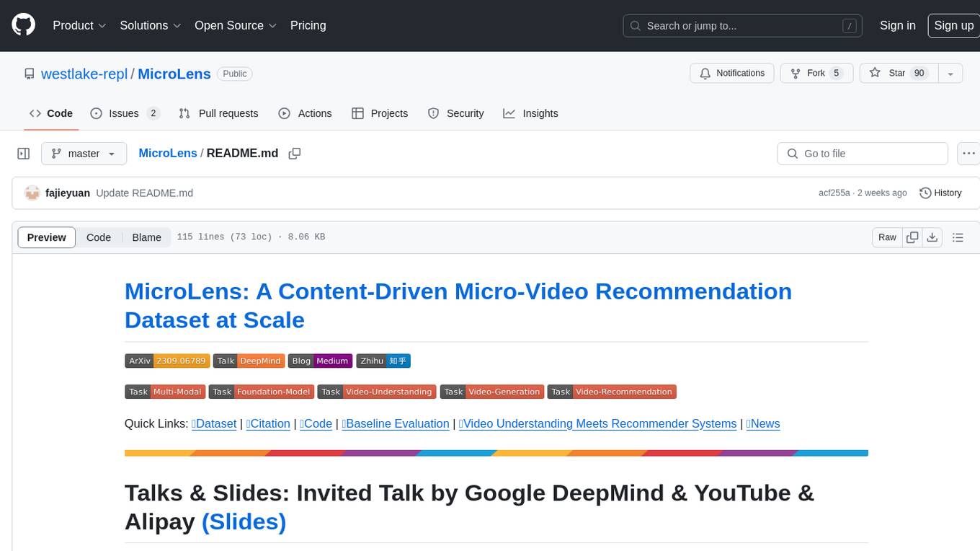Select the Code view
The width and height of the screenshot is (980, 551).
pyautogui.click(x=99, y=237)
